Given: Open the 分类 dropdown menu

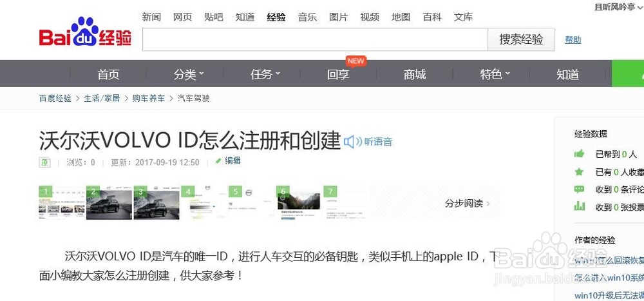Looking at the screenshot, I should (189, 74).
